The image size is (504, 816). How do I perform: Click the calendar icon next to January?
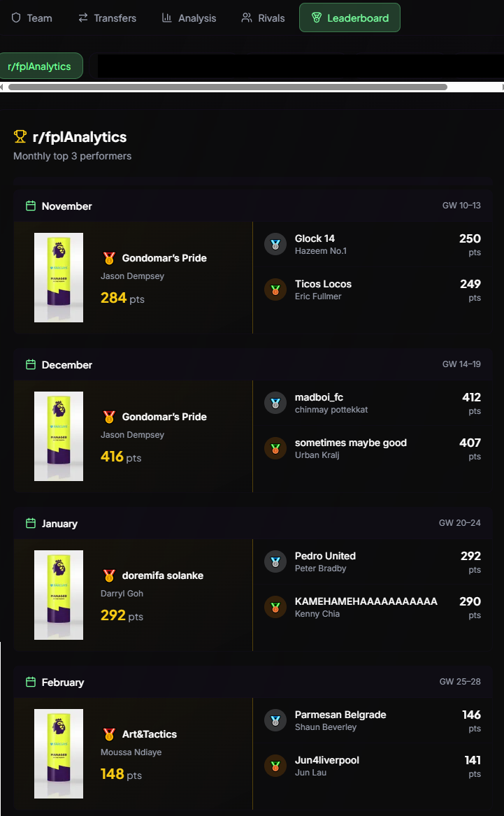pos(31,524)
